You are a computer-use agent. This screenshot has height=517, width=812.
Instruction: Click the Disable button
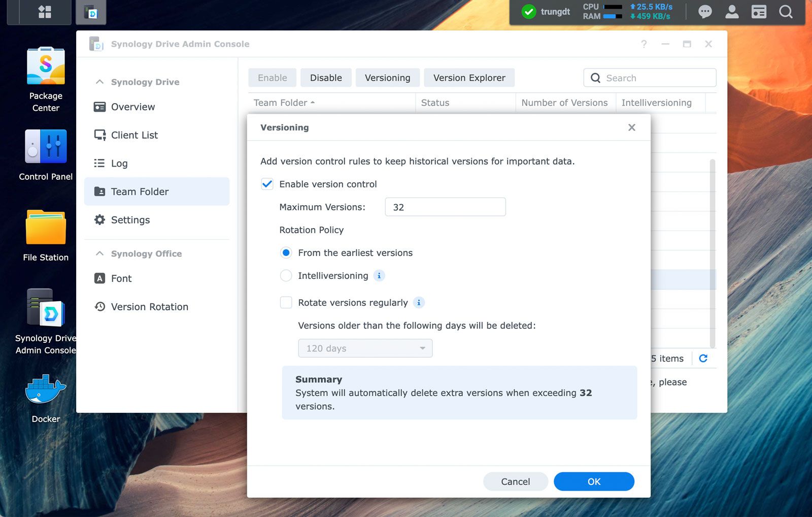tap(326, 78)
